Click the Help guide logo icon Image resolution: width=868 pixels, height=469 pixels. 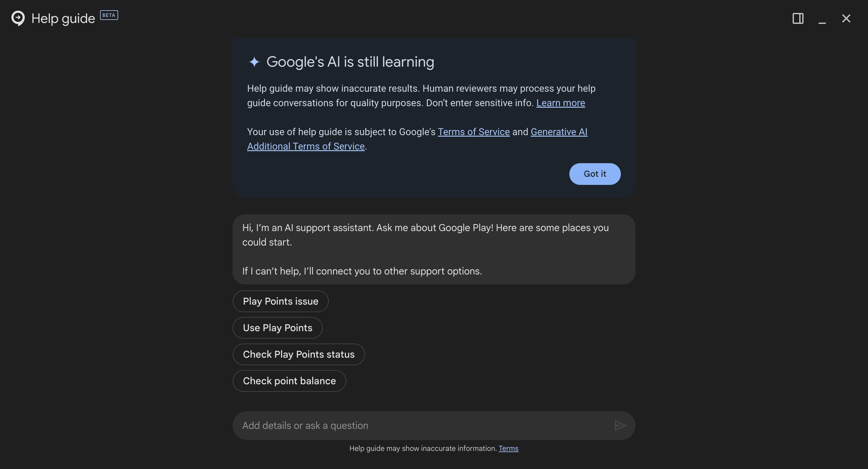click(x=18, y=18)
